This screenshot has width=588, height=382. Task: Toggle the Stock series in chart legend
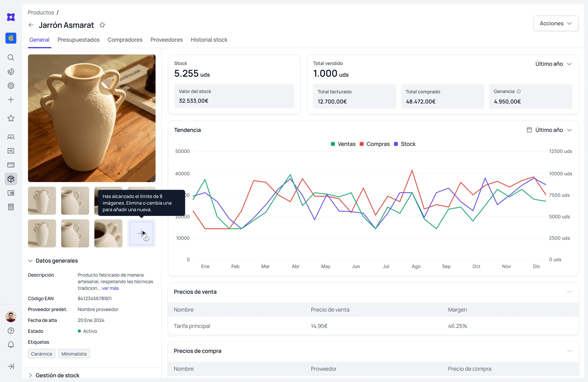click(405, 144)
